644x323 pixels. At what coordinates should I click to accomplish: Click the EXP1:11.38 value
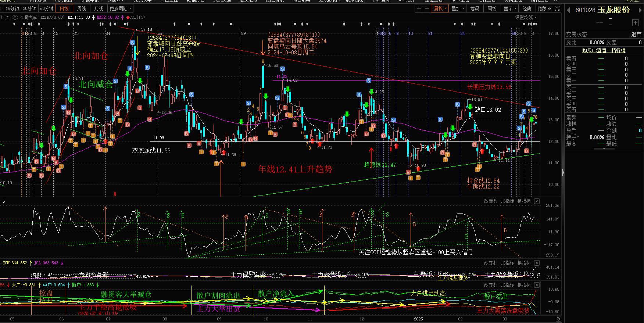79,17
